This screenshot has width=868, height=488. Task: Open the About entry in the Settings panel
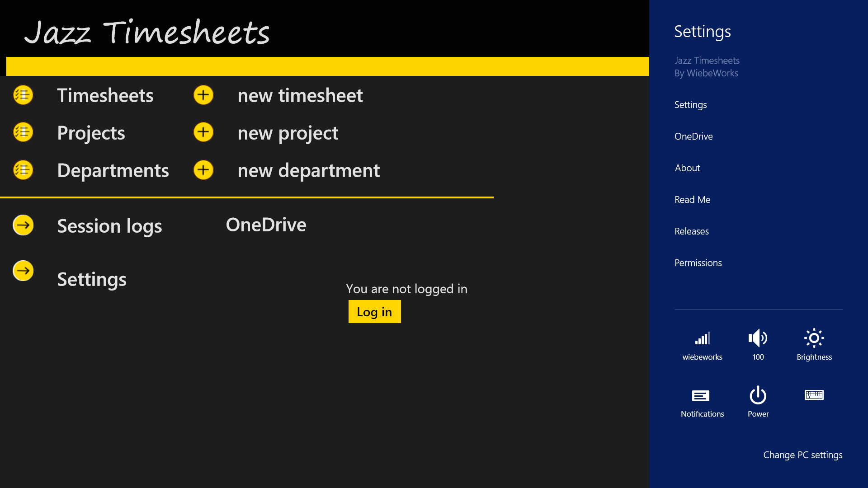click(687, 168)
